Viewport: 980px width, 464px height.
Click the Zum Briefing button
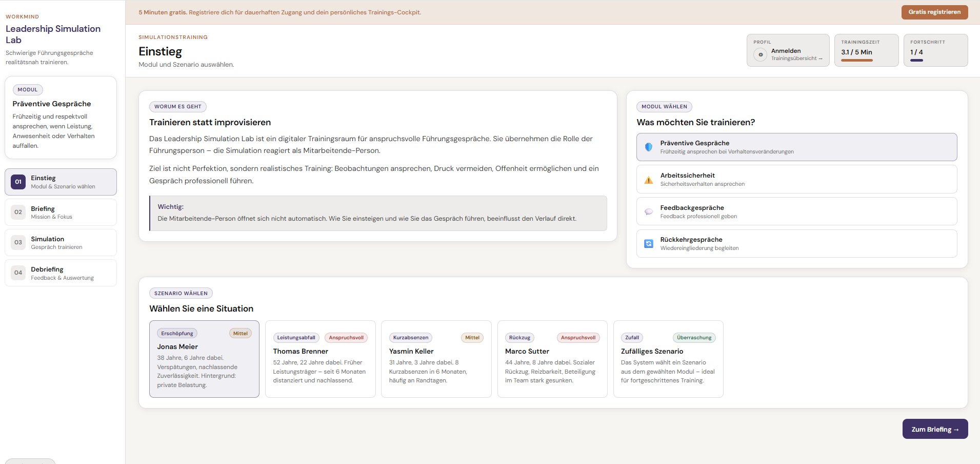click(x=935, y=429)
